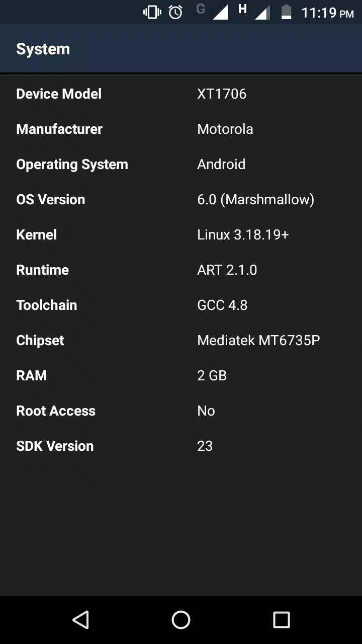Select the Manufacturer Motorola row
The image size is (362, 644).
tap(181, 129)
